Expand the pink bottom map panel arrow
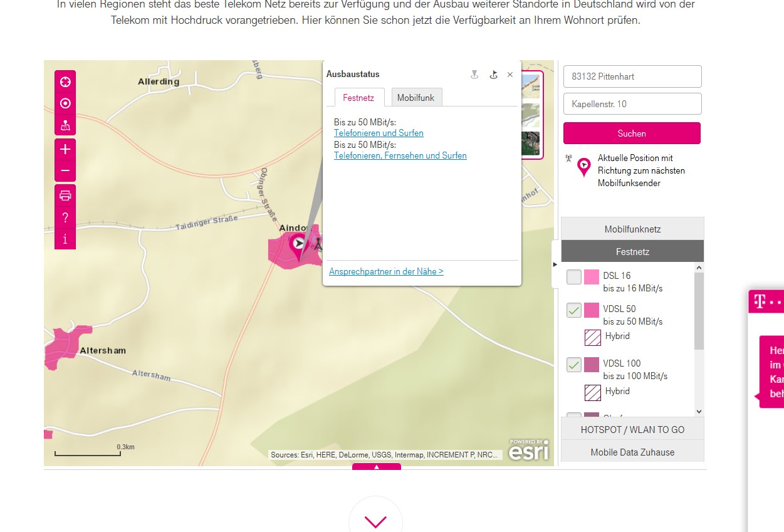Image resolution: width=784 pixels, height=532 pixels. tap(377, 467)
